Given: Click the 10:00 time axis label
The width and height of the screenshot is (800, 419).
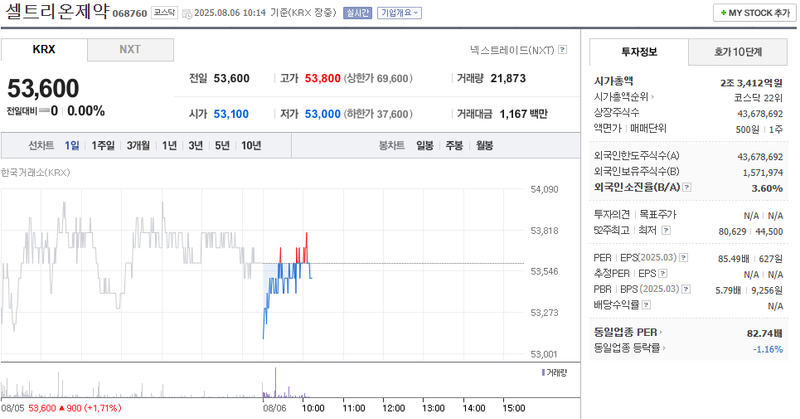Looking at the screenshot, I should click(313, 408).
